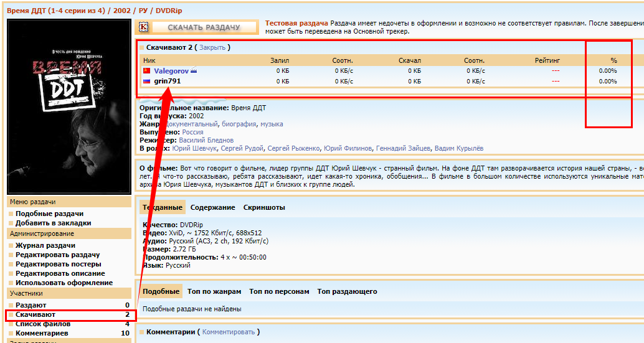Open director link Василий Бледнов

209,141
